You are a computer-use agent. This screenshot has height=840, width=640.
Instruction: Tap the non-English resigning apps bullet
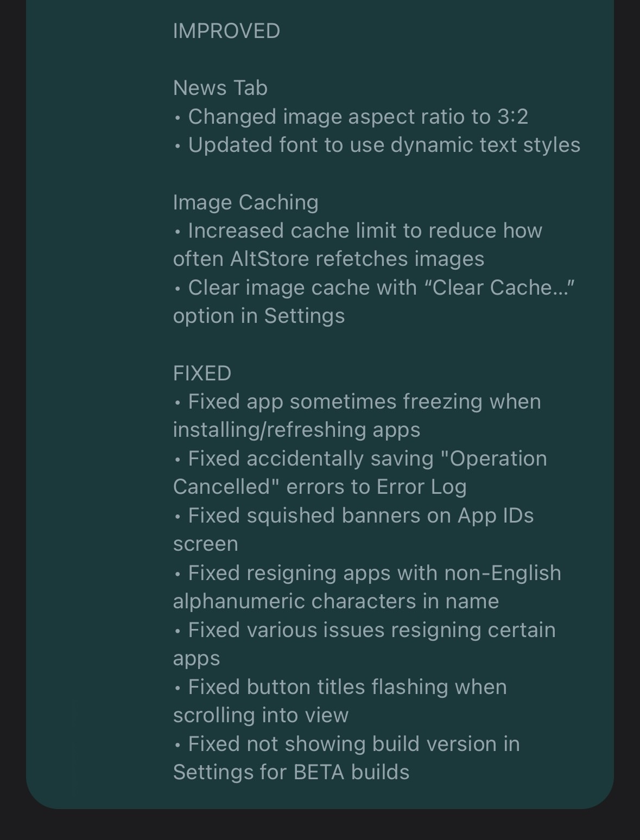pyautogui.click(x=367, y=573)
